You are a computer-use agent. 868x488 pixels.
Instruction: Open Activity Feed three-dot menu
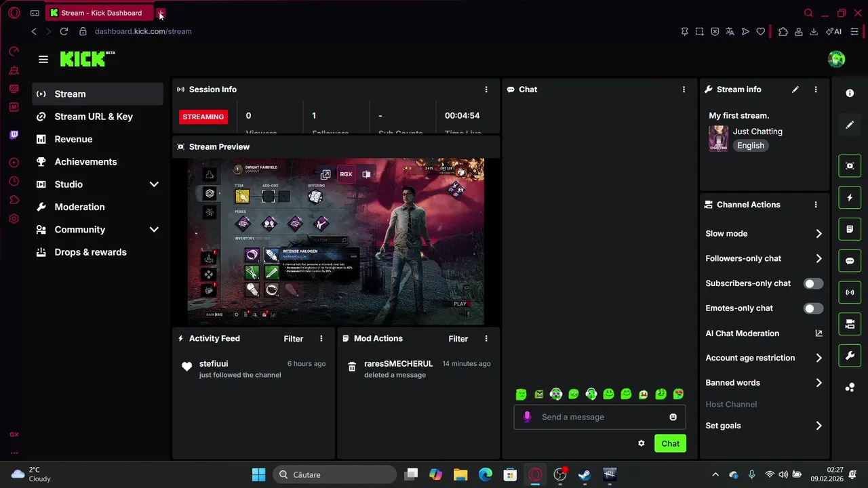point(321,339)
